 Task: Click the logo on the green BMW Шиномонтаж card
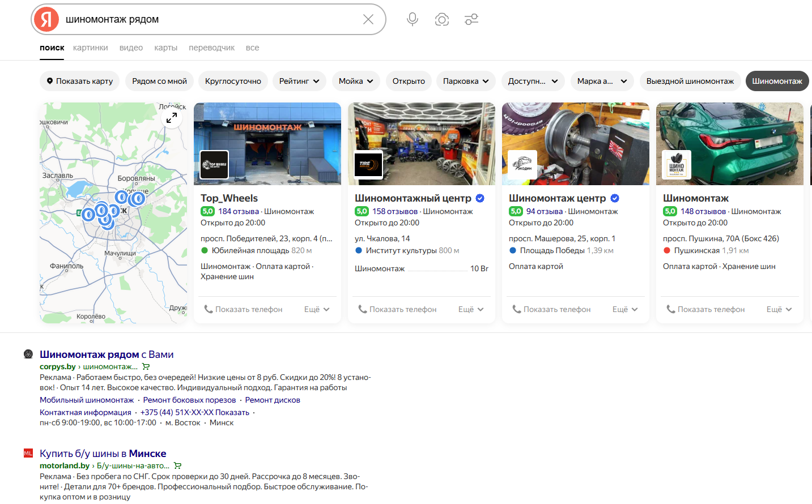[677, 164]
